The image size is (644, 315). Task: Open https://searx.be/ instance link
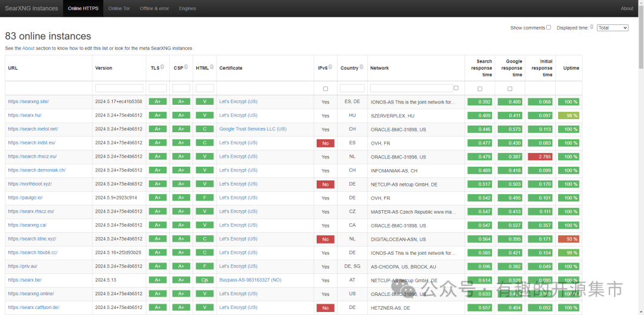click(x=24, y=280)
